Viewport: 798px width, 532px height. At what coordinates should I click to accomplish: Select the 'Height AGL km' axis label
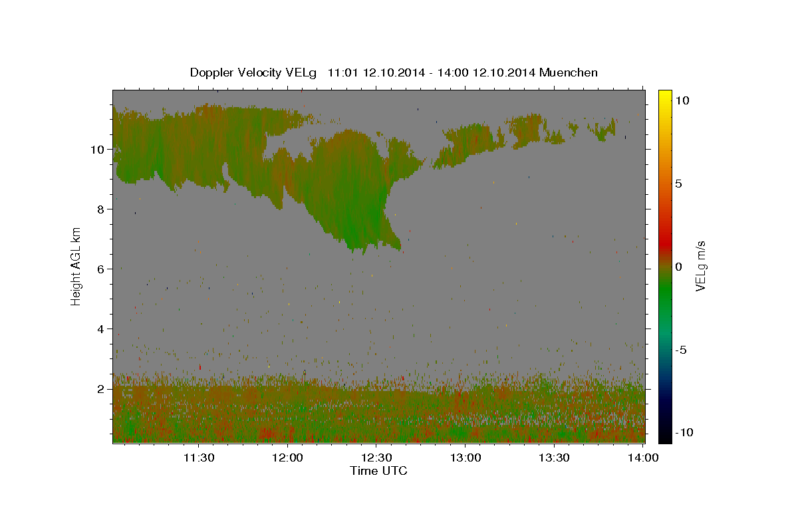[x=76, y=266]
